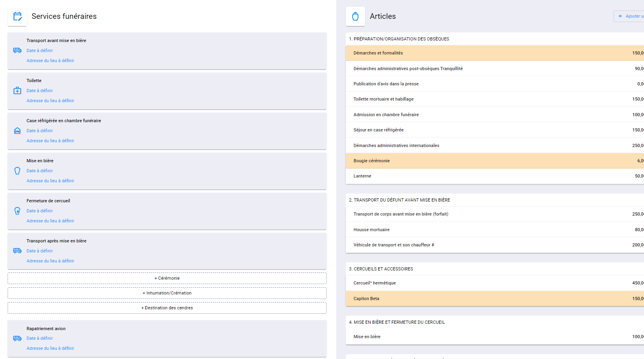The image size is (644, 359).
Task: Select Mise en bière article in section 4
Action: [495, 337]
